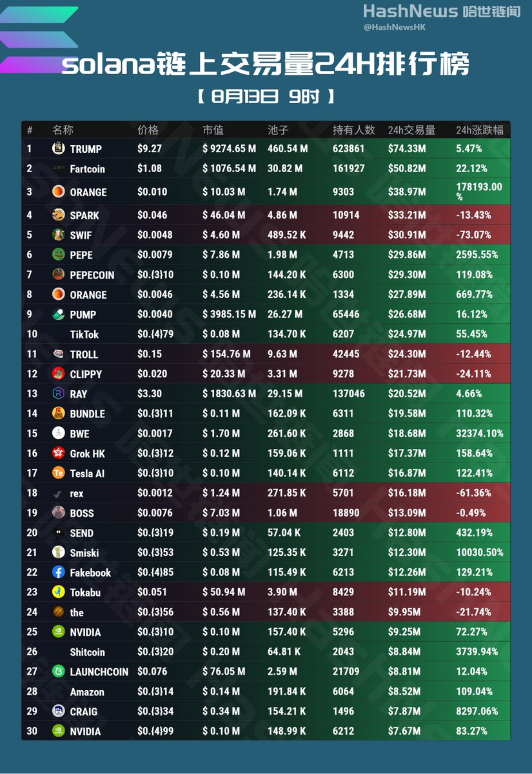Click the 24h涨跌幅 column header
Screen dimensions: 532x774
(479, 130)
